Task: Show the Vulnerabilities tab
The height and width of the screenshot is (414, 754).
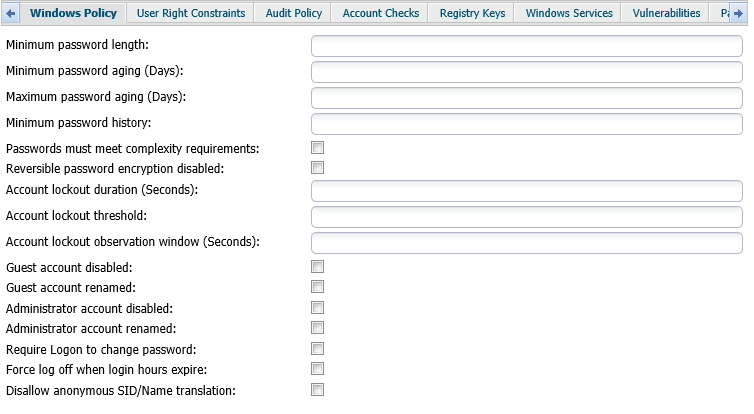Action: [666, 13]
